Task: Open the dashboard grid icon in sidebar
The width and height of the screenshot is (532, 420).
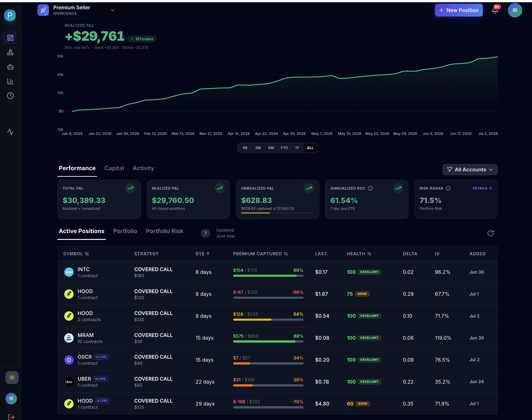Action: pos(10,38)
